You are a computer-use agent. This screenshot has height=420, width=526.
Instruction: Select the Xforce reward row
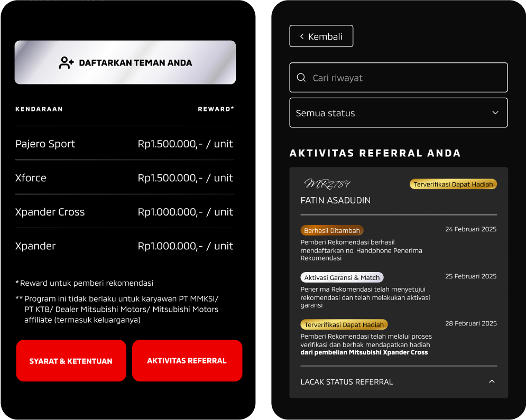pyautogui.click(x=124, y=178)
